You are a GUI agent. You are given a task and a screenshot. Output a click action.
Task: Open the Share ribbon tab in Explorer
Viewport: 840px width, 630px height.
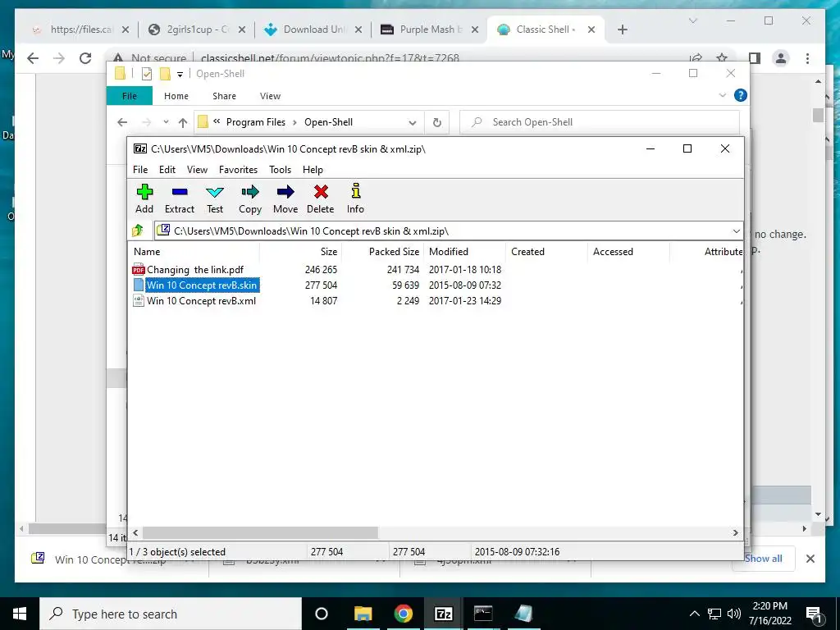224,96
